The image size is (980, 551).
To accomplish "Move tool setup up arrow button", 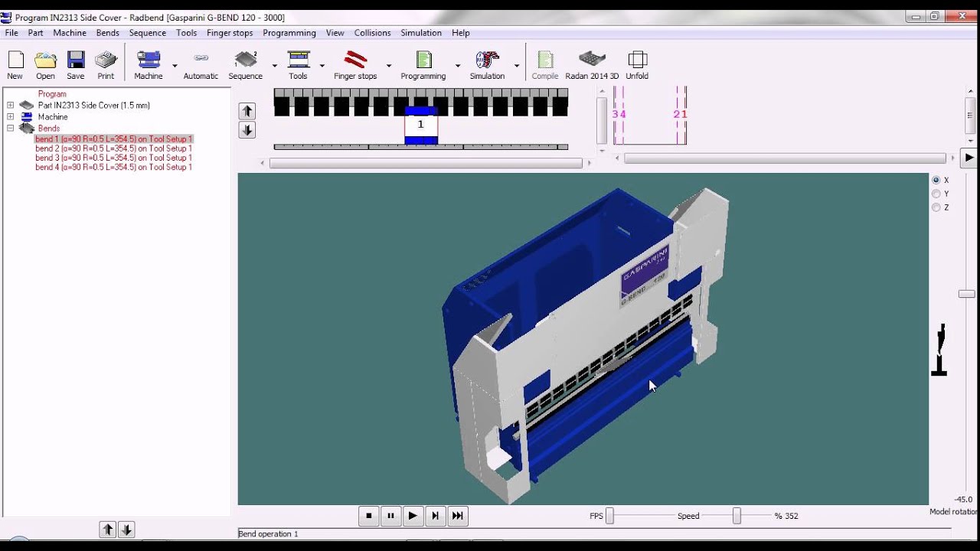I will pyautogui.click(x=247, y=111).
